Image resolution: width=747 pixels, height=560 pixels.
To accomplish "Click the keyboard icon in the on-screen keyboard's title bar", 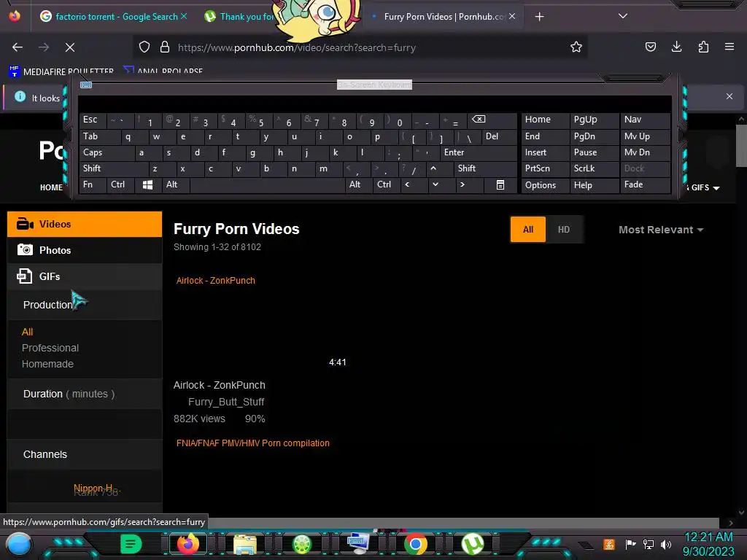I will pos(86,85).
